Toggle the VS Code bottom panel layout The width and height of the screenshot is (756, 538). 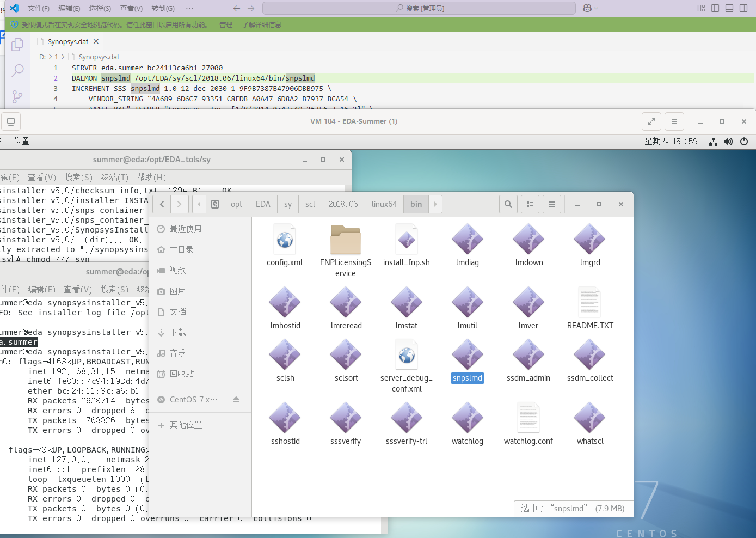729,8
